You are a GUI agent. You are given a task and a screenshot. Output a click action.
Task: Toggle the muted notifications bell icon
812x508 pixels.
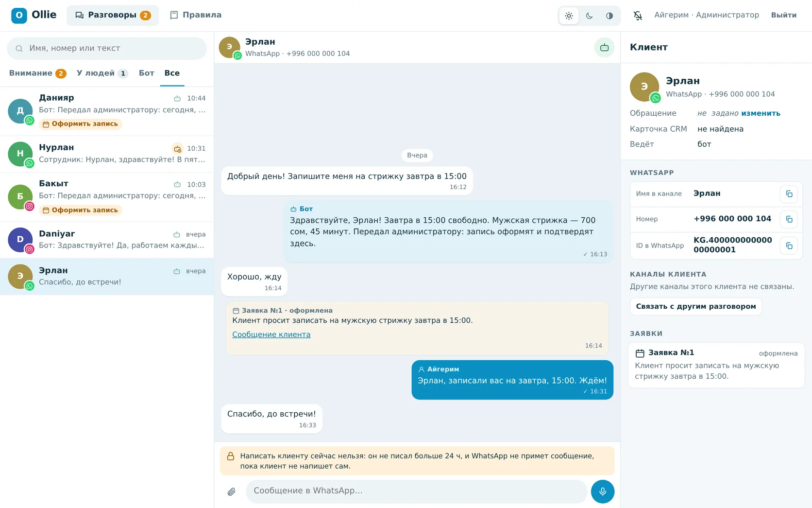click(638, 16)
